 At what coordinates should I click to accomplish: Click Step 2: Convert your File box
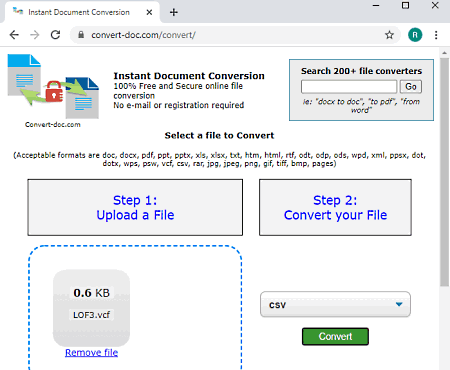coord(335,207)
